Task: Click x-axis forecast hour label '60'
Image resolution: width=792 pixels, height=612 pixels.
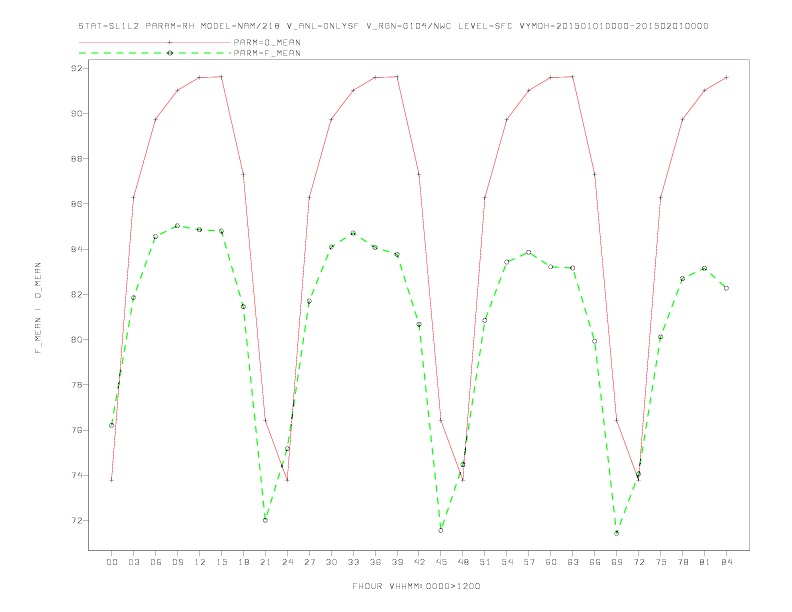Action: coord(551,562)
